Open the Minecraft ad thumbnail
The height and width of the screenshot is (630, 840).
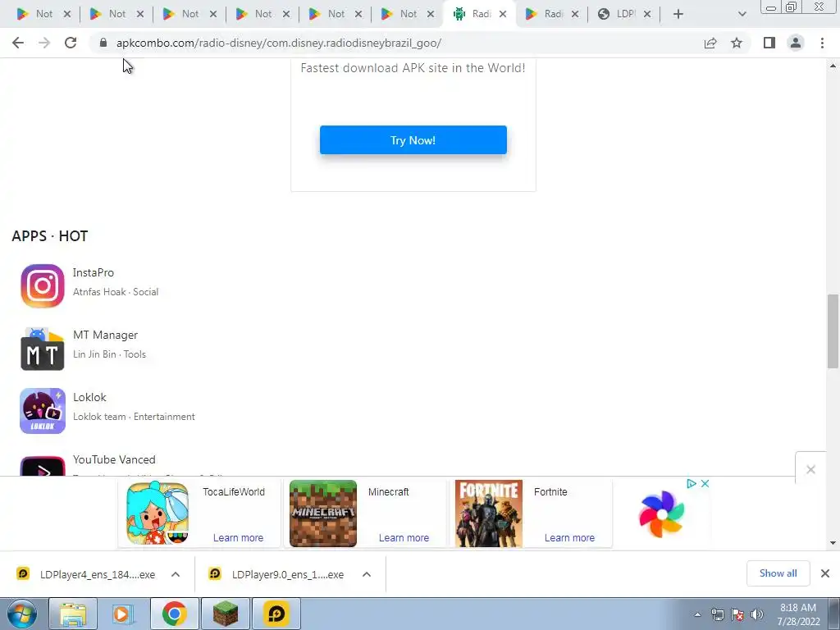pyautogui.click(x=323, y=514)
